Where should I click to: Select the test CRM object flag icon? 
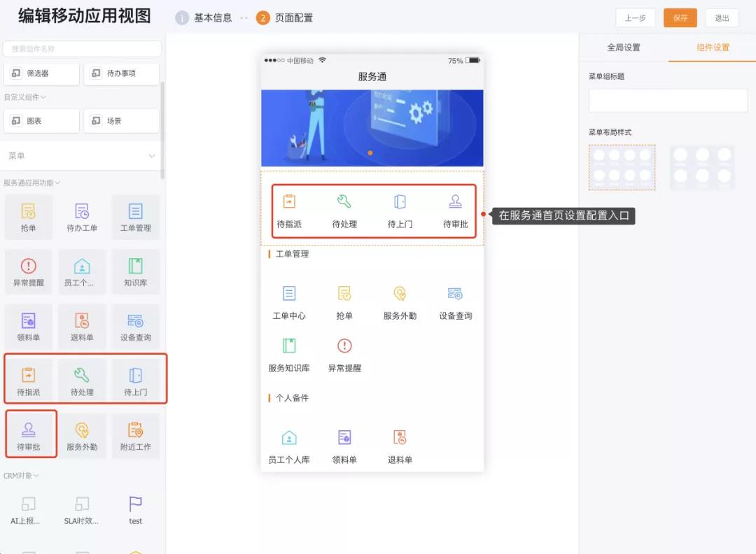(136, 504)
